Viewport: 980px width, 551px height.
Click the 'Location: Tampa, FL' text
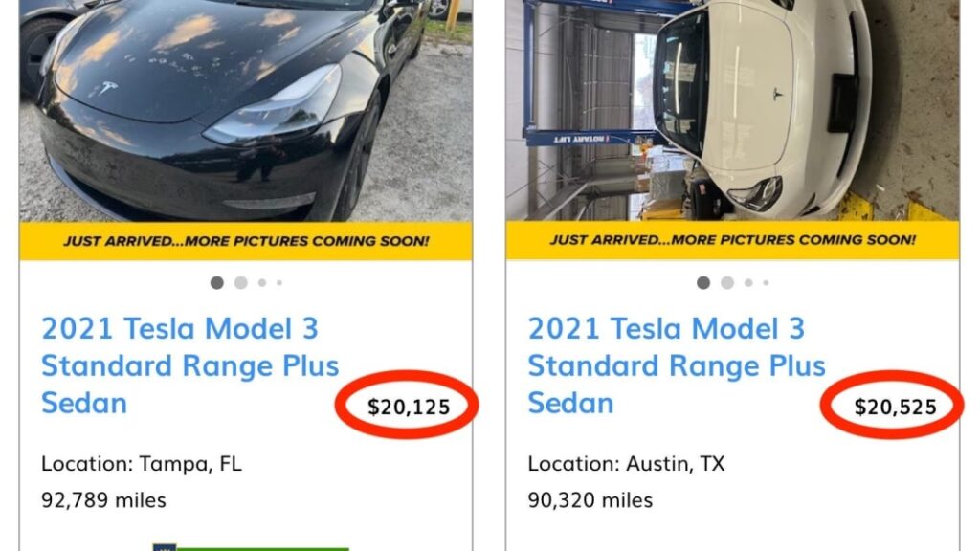(x=142, y=465)
